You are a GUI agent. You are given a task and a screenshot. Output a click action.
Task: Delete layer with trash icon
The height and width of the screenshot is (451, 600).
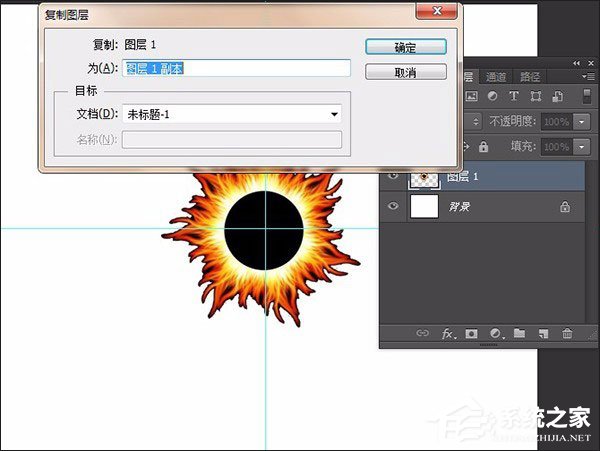tap(567, 333)
